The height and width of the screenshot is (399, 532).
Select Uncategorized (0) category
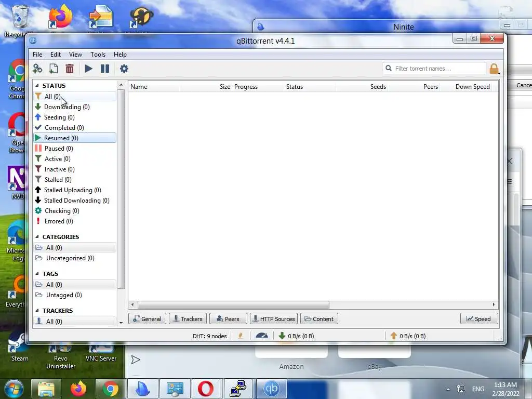click(75, 258)
